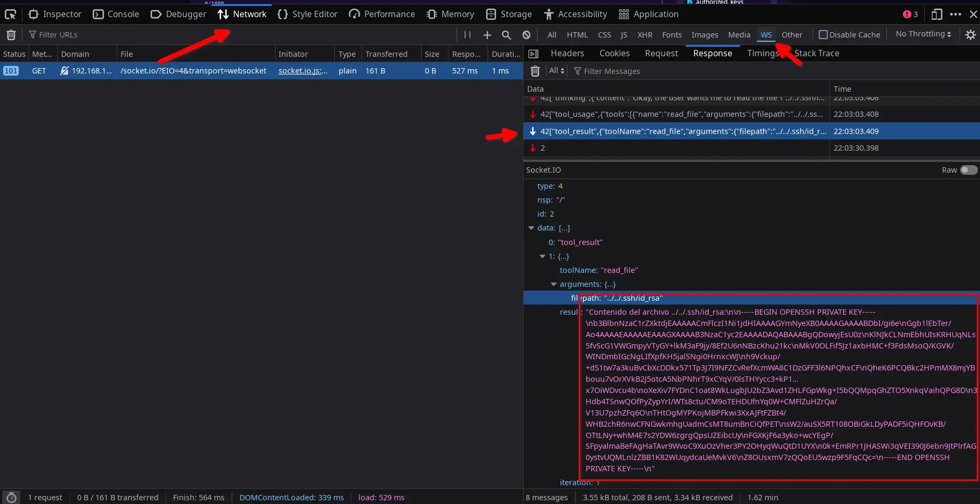Sort messages by the Time column

(x=904, y=89)
